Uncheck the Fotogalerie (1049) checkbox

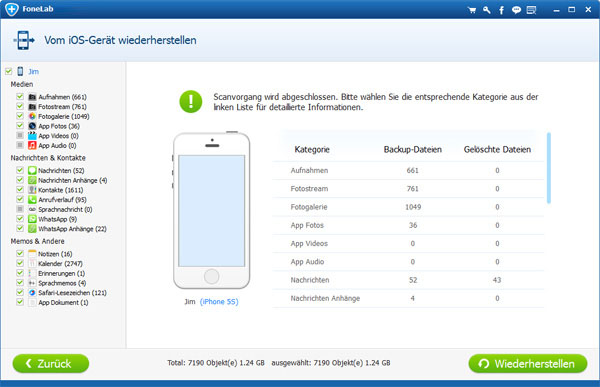(20, 116)
